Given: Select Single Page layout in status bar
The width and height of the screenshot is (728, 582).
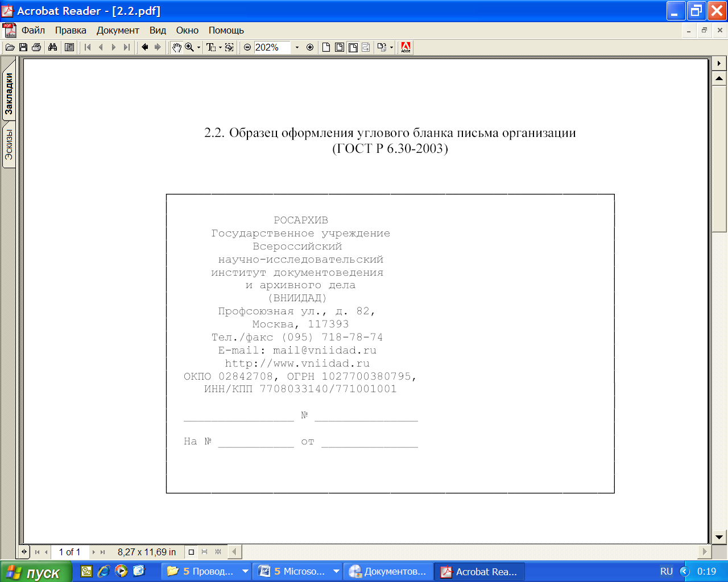Looking at the screenshot, I should pos(191,552).
